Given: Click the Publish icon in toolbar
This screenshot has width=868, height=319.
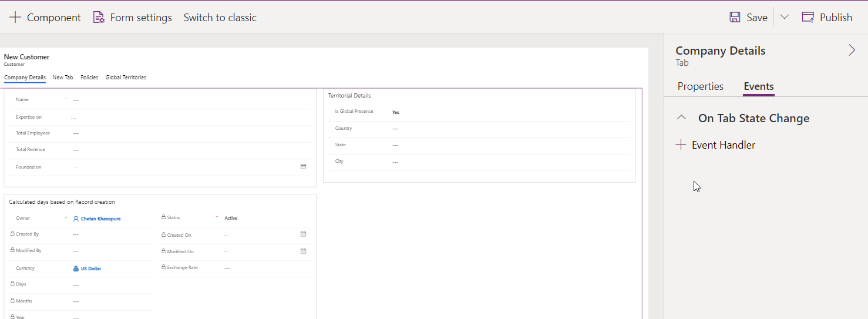Looking at the screenshot, I should (808, 18).
